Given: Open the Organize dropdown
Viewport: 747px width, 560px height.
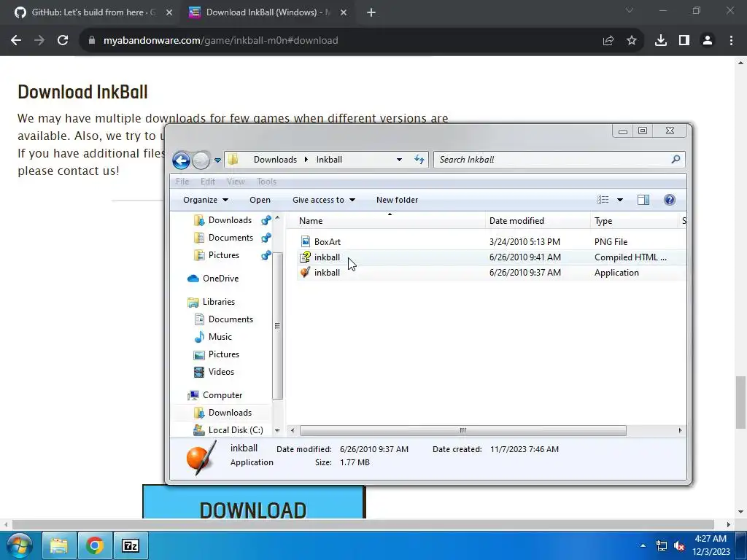Looking at the screenshot, I should point(205,200).
